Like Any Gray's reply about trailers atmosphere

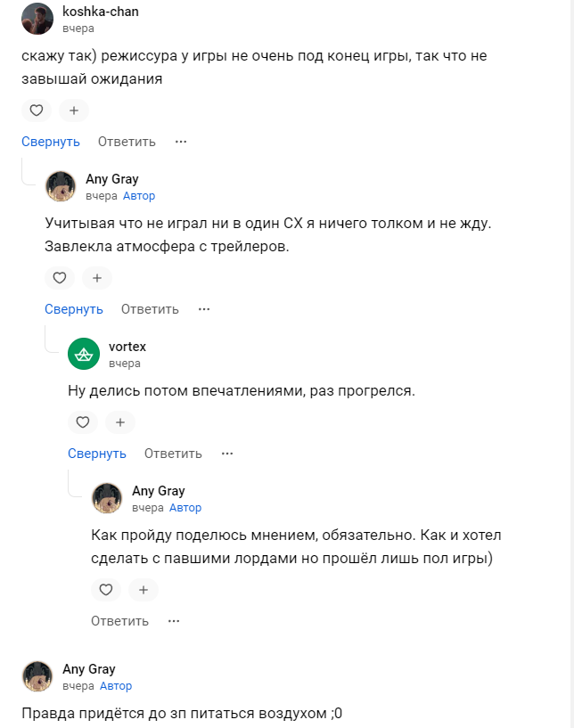point(60,278)
